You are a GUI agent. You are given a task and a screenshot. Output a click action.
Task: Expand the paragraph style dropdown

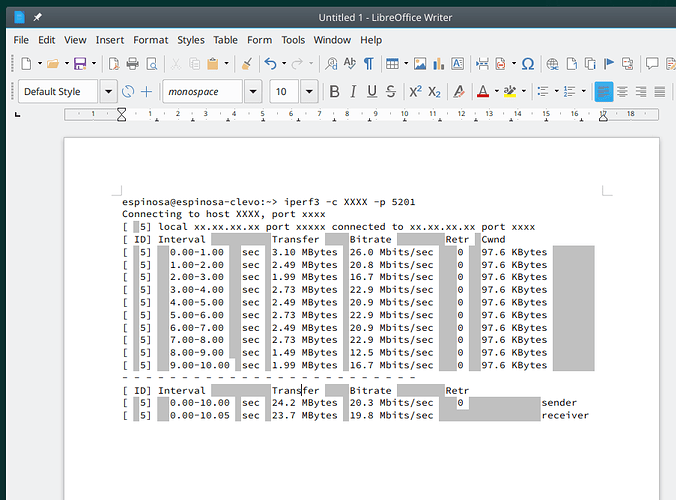click(x=109, y=91)
